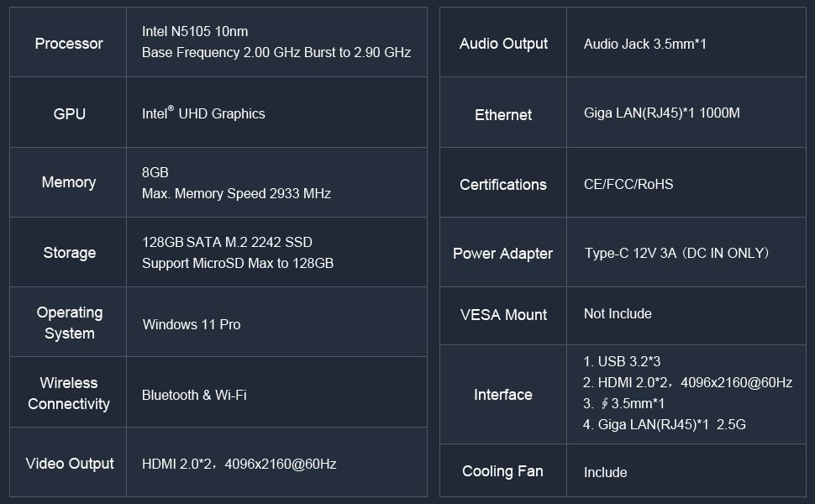Select the Ethernet row header
Viewport: 815px width, 504px height.
click(x=503, y=115)
